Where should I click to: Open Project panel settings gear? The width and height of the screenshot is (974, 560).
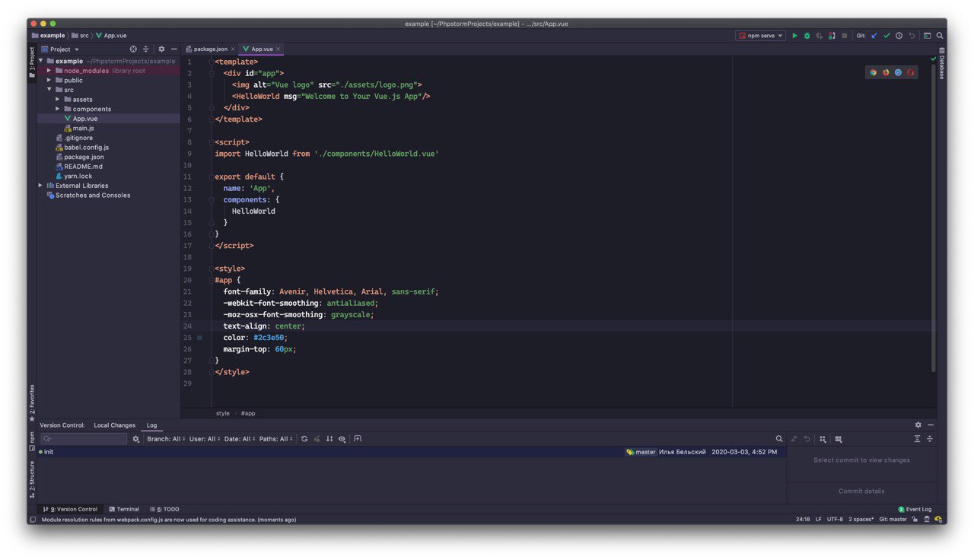161,49
